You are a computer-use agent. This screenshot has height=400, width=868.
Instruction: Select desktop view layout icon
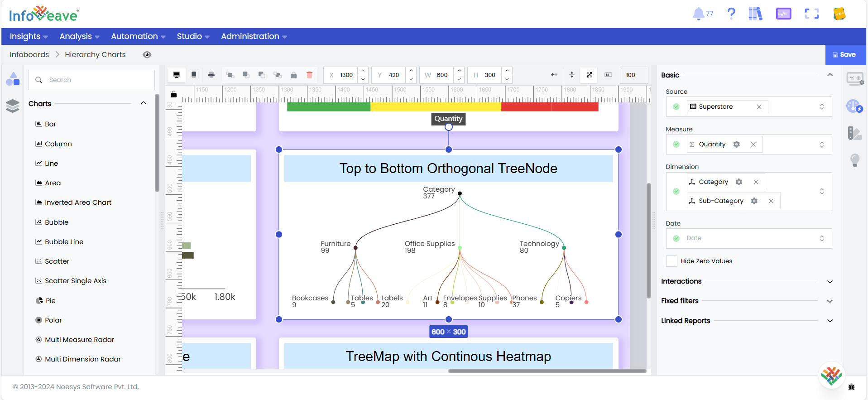177,75
